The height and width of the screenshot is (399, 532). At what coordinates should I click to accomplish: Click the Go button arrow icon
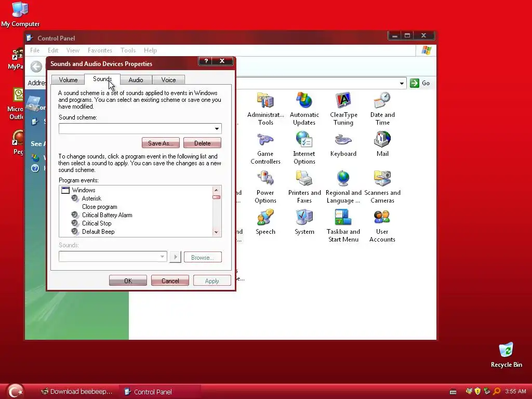click(414, 83)
